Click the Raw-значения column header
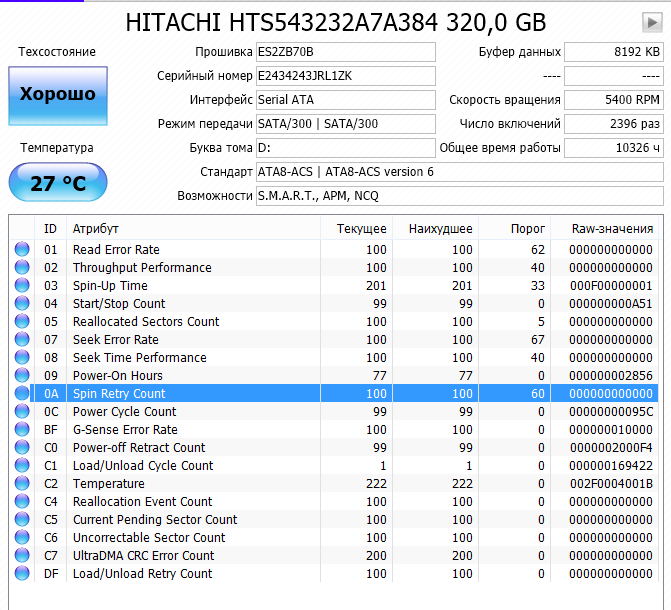This screenshot has height=610, width=671. pyautogui.click(x=612, y=229)
